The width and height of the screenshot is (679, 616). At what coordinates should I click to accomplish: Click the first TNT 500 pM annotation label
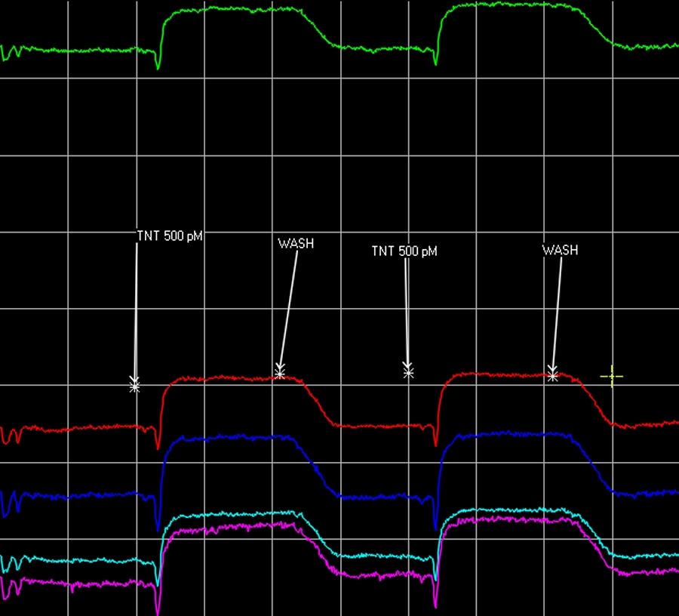[x=170, y=236]
